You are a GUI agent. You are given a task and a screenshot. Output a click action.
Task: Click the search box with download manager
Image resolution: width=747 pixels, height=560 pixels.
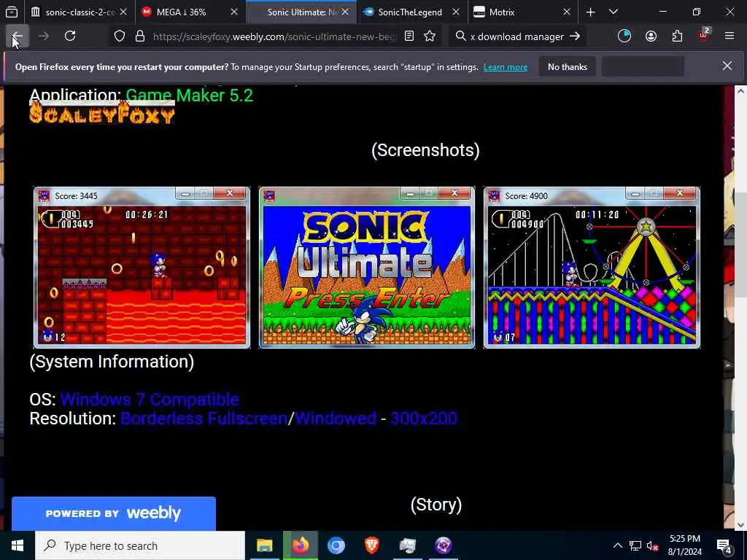coord(517,36)
